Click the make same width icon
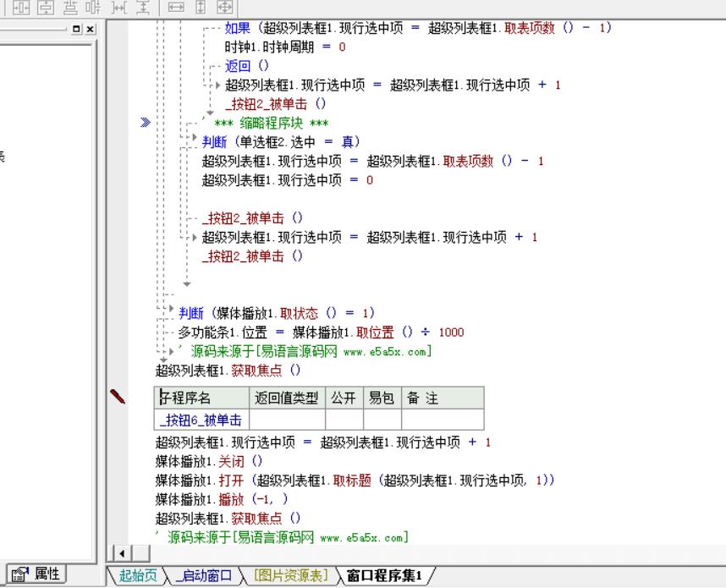This screenshot has height=588, width=726. (176, 7)
